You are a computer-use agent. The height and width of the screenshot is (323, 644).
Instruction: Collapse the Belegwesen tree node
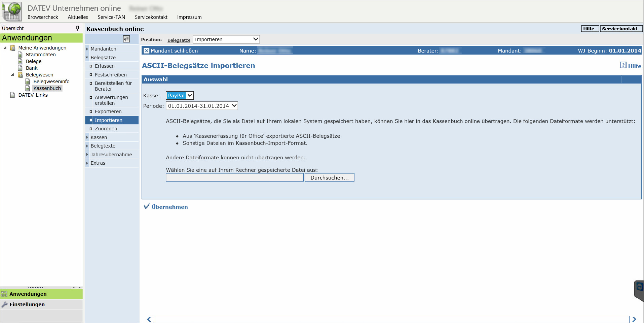(x=12, y=75)
